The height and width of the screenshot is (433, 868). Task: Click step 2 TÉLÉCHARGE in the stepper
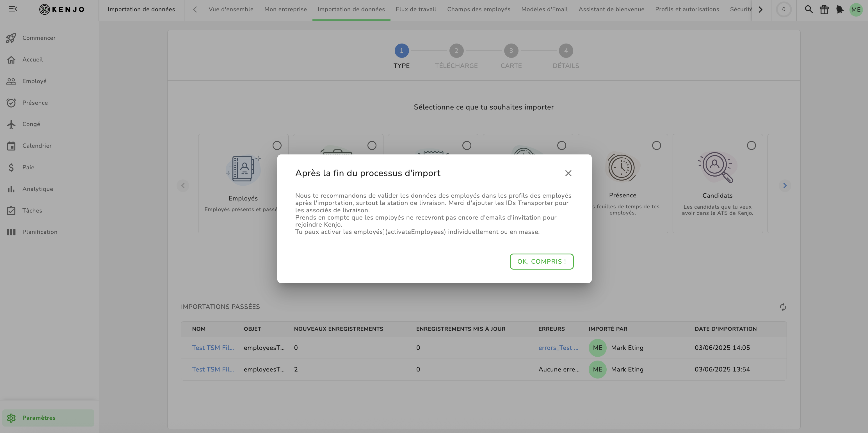[x=456, y=51]
